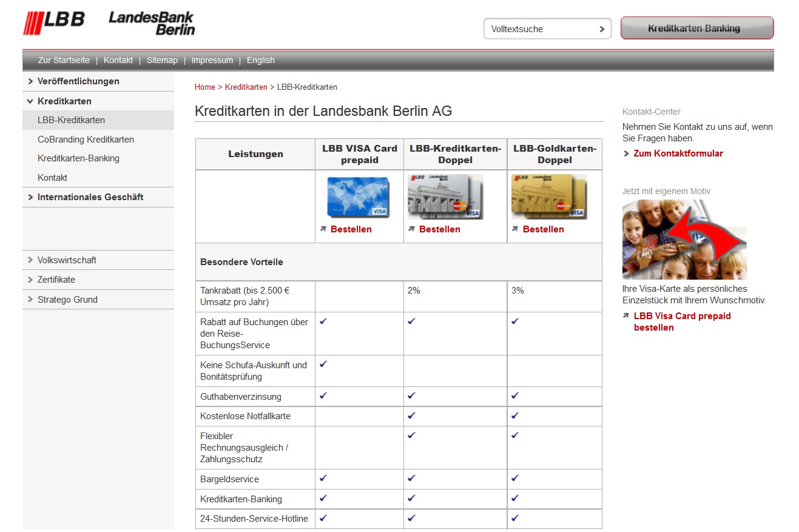The height and width of the screenshot is (532, 799).
Task: Switch to the English version
Action: 261,60
